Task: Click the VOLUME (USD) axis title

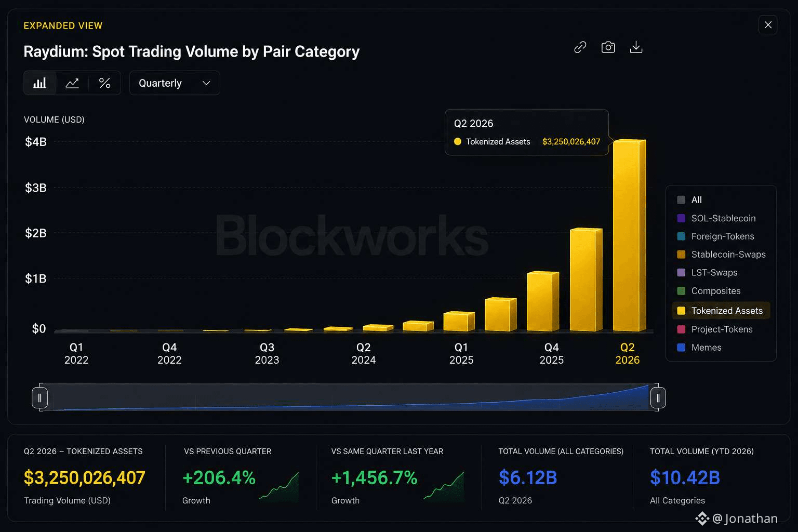Action: coord(54,120)
